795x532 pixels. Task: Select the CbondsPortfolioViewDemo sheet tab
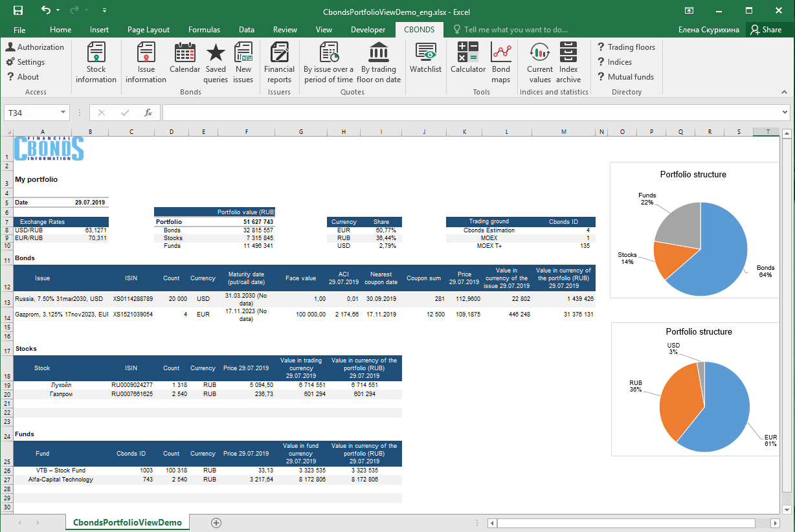pyautogui.click(x=128, y=522)
